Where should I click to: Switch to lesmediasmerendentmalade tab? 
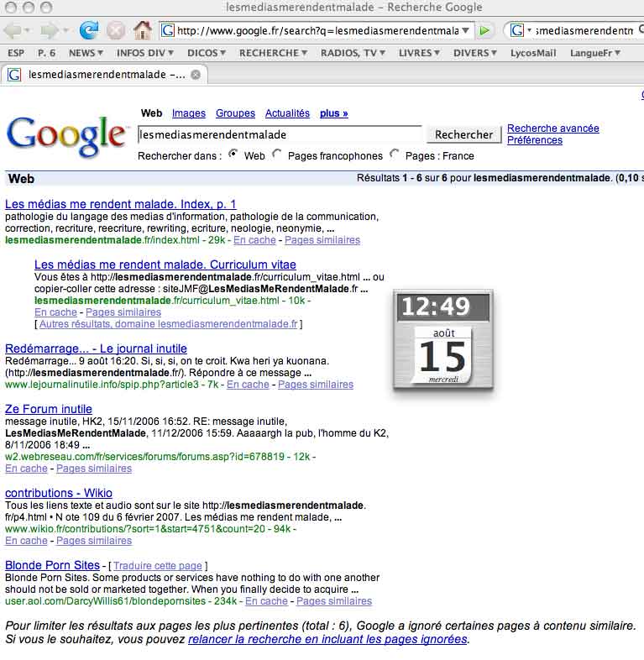point(104,75)
